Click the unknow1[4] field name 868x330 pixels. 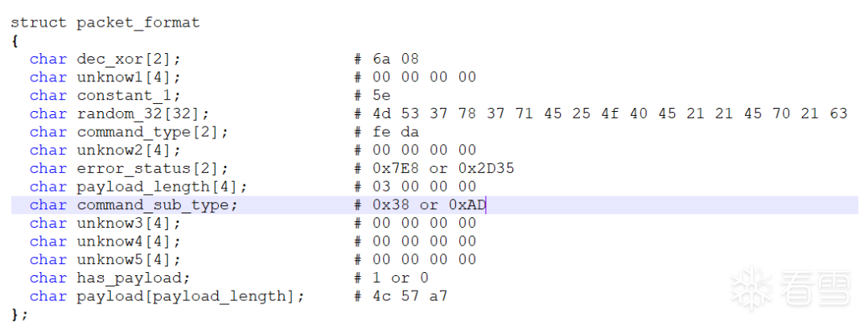tap(129, 77)
